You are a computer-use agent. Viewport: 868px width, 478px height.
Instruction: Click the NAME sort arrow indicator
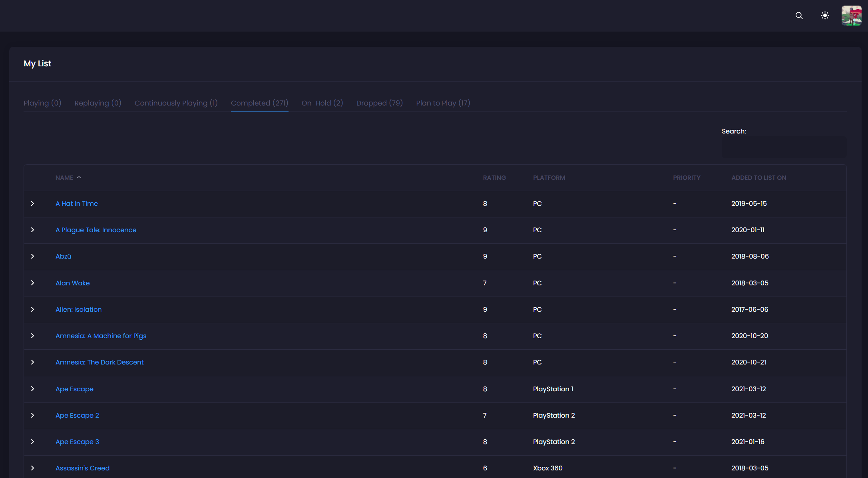79,177
